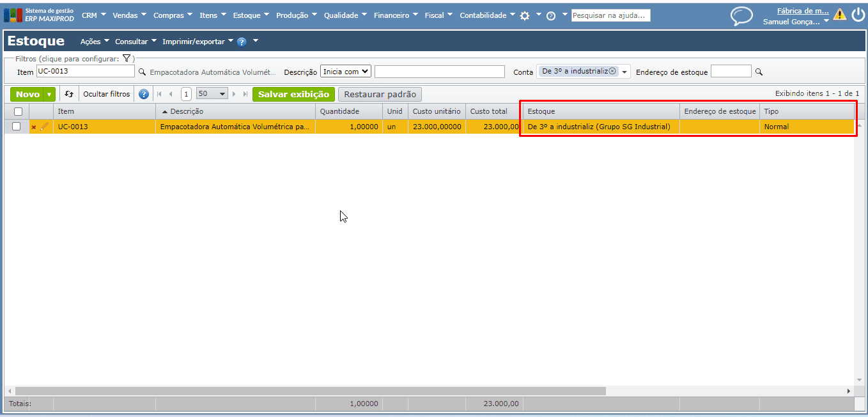Open the Financeiro menu
Screen dimensions: 868x417
(x=396, y=15)
